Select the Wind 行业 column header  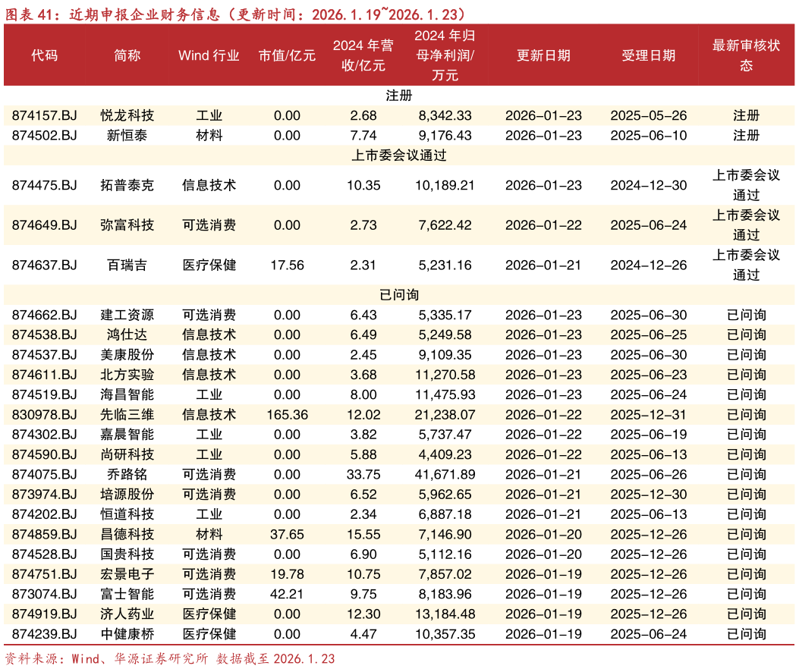point(210,55)
